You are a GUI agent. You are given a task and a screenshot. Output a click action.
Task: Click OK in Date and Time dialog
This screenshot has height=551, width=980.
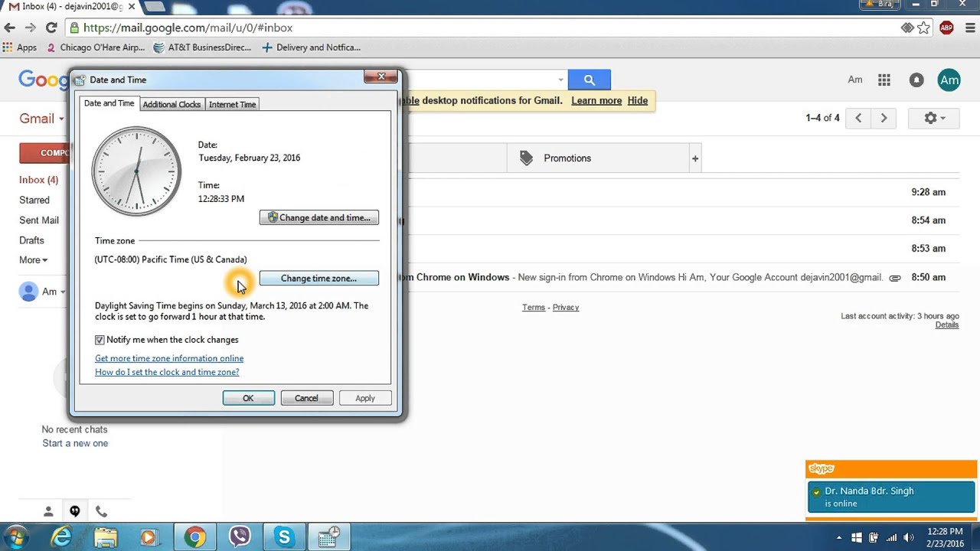click(x=248, y=398)
